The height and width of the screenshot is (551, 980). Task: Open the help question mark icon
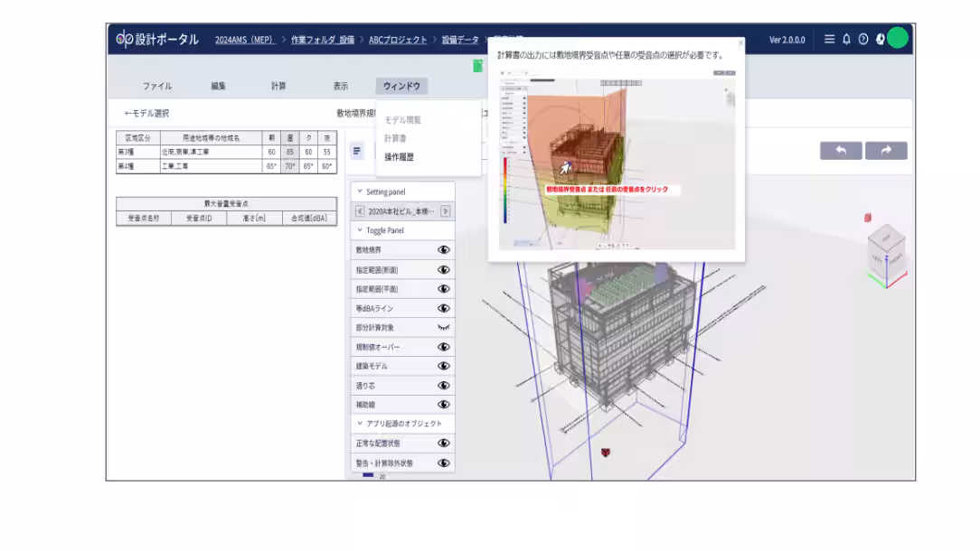pos(862,40)
